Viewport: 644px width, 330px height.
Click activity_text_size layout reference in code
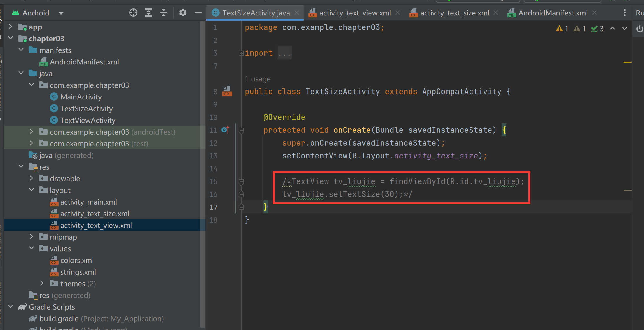[436, 156]
